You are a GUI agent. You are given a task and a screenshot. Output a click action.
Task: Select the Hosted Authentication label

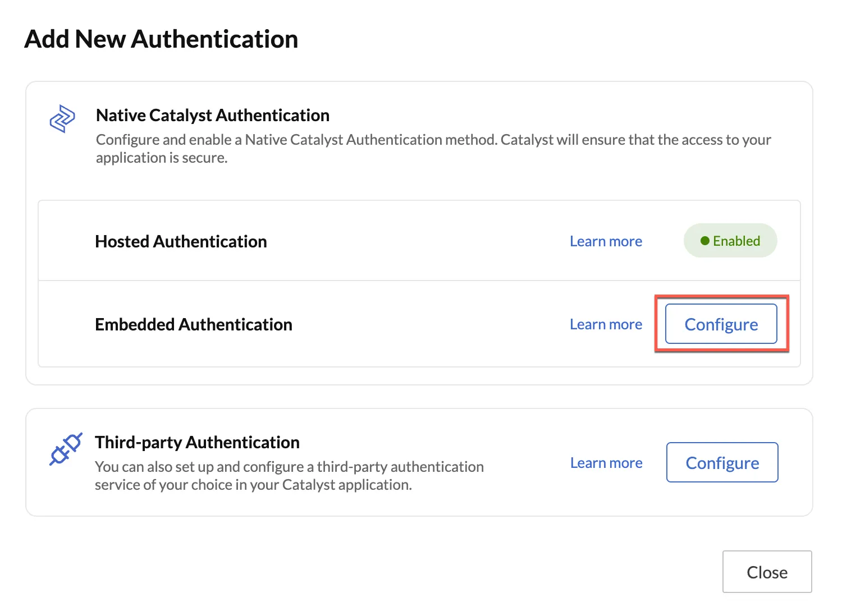tap(181, 241)
